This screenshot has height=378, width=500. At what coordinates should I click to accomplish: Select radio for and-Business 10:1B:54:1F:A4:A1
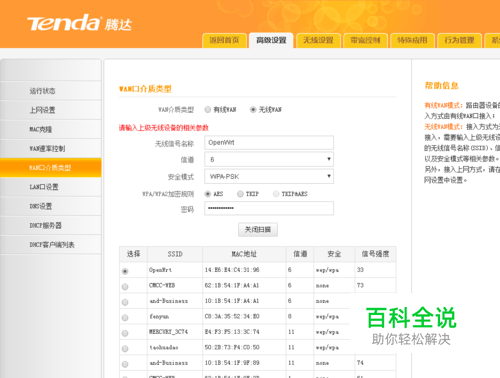[x=125, y=302]
